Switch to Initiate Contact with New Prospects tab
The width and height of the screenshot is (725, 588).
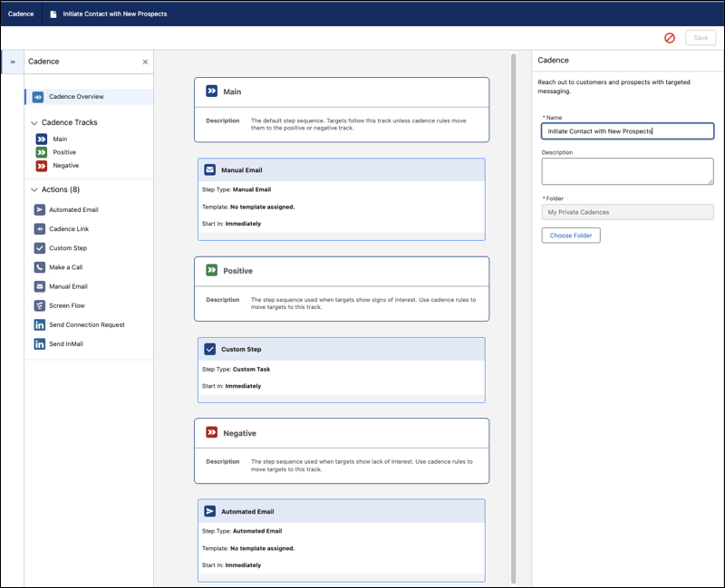(109, 14)
